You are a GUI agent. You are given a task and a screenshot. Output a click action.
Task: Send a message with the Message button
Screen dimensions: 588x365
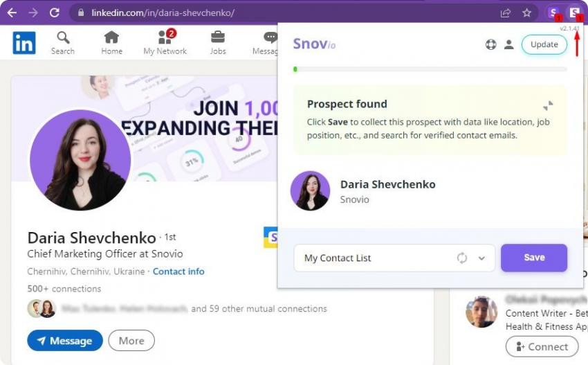click(65, 341)
